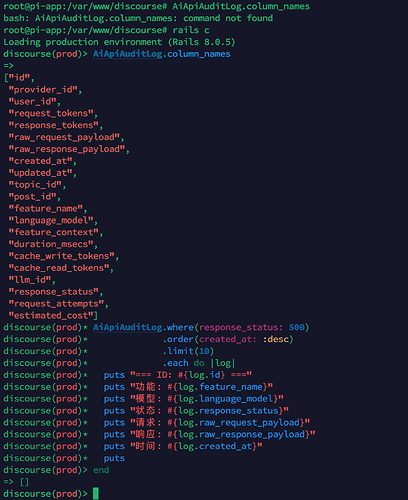Click the empty array result []
The image size is (408, 500).
(24, 482)
